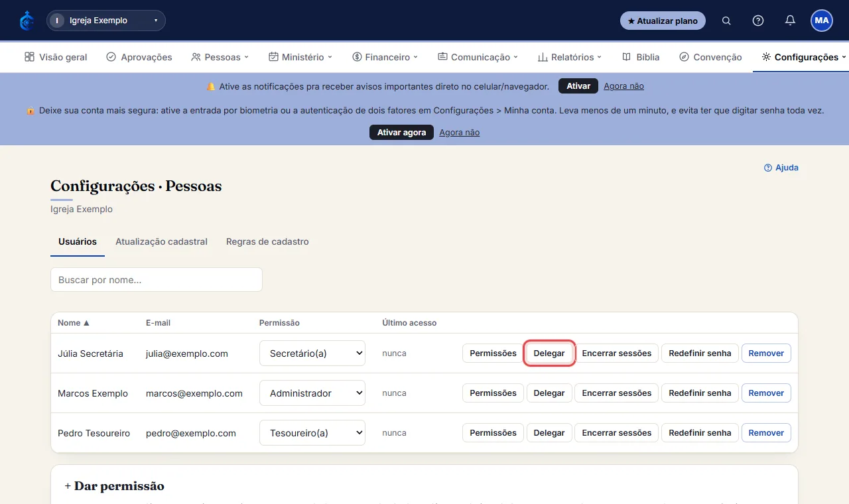Switch to the Regras de cadastro tab

pyautogui.click(x=267, y=241)
